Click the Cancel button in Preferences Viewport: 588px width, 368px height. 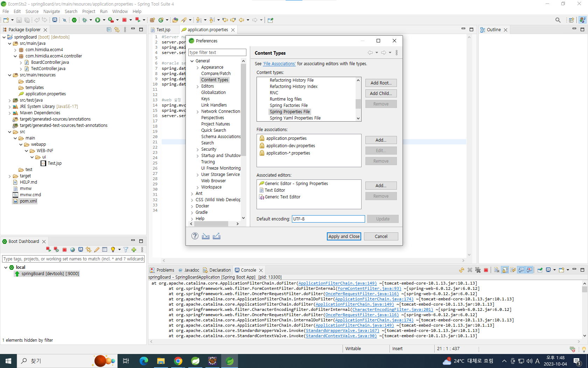pos(381,237)
